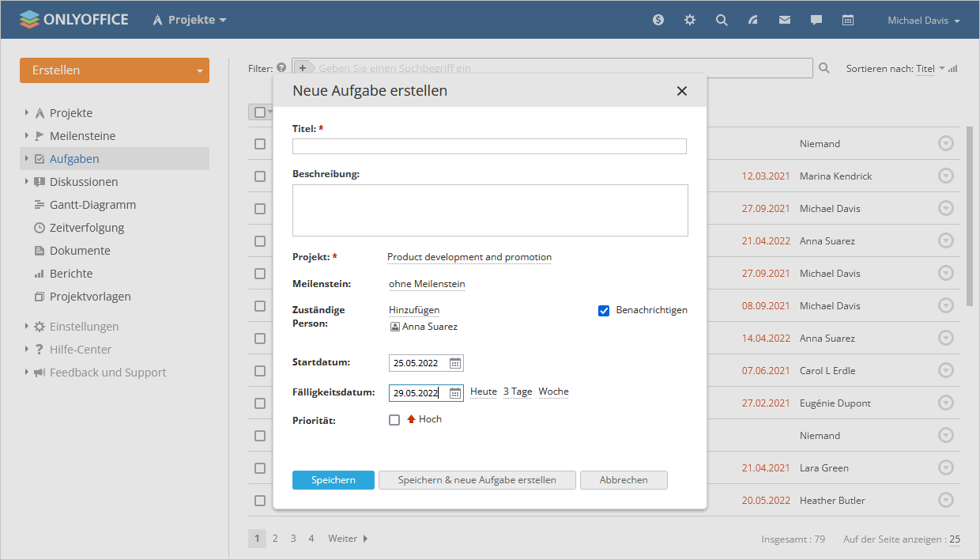Click Speichern & neue Aufgabe erstellen
The width and height of the screenshot is (980, 560).
[477, 480]
